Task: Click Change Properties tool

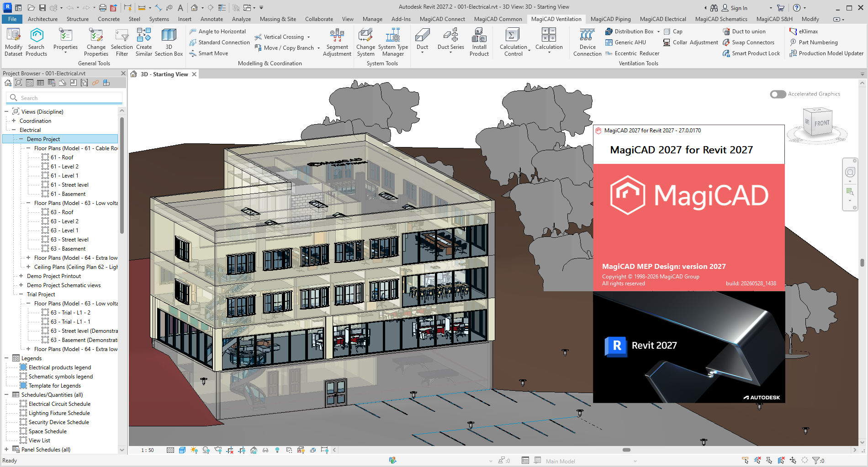Action: [x=96, y=42]
